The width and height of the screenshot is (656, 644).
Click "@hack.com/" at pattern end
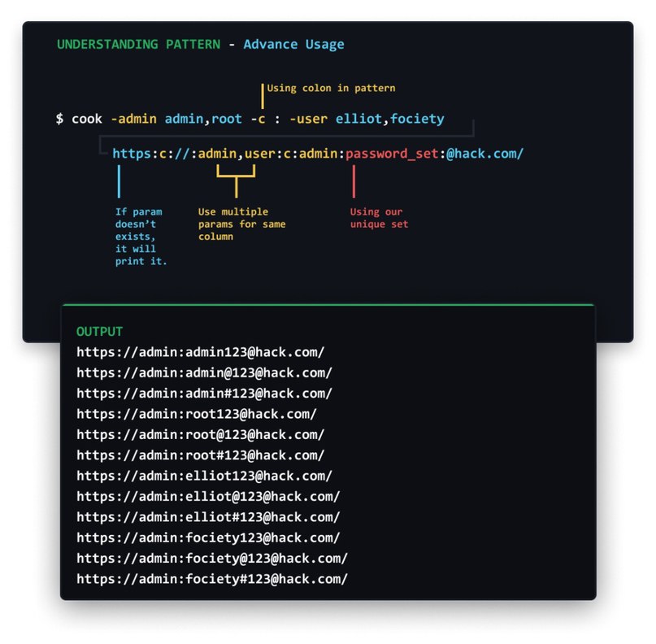tap(484, 154)
